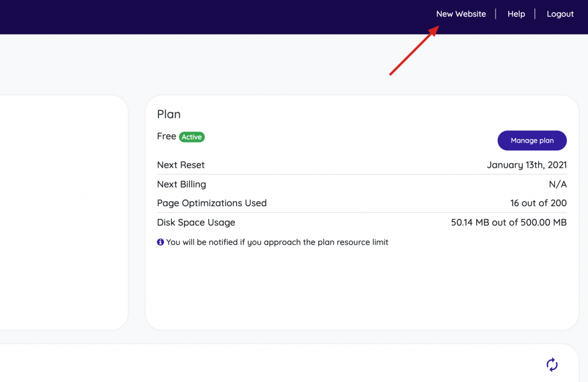Select the Page Optimizations Used label
588x382 pixels.
coord(212,203)
